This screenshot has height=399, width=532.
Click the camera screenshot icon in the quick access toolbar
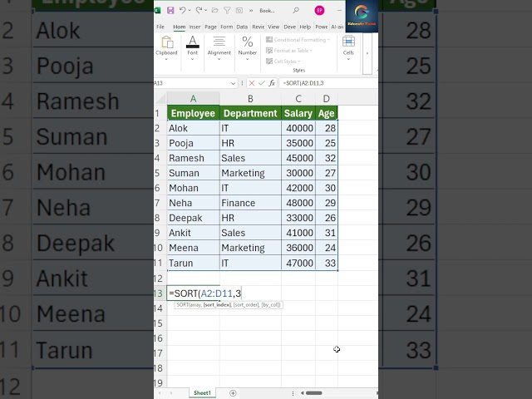click(239, 11)
